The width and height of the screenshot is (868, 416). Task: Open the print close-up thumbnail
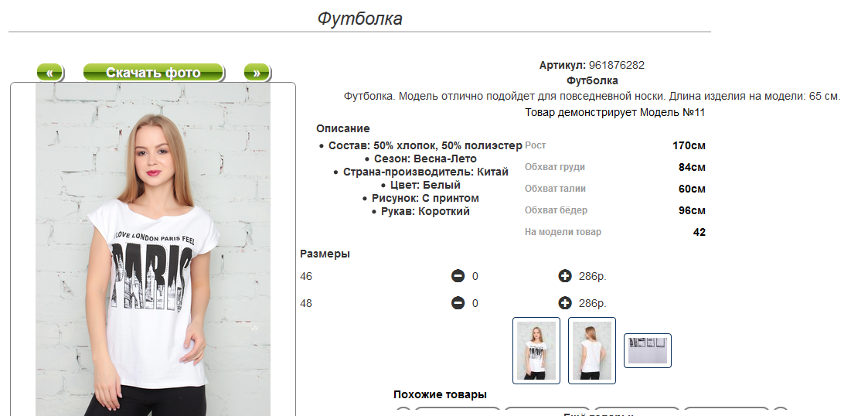[648, 350]
